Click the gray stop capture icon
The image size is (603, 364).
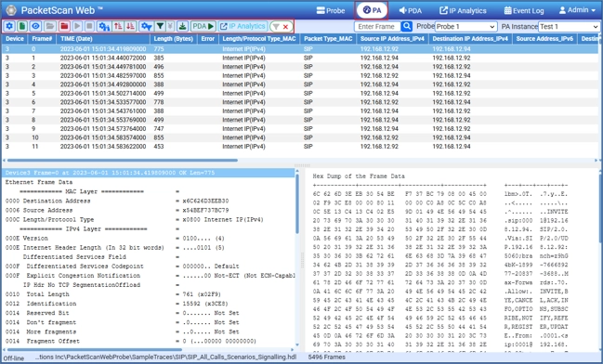click(x=89, y=26)
